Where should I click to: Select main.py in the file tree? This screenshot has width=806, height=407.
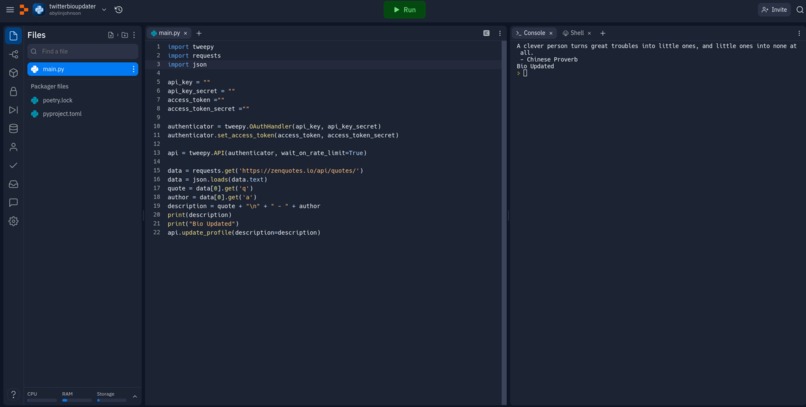[83, 69]
